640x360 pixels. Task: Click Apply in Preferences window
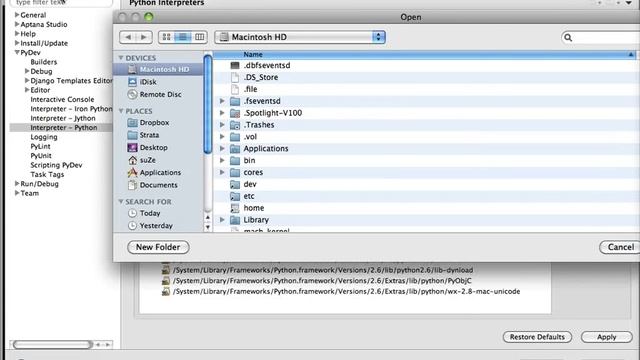tap(607, 337)
